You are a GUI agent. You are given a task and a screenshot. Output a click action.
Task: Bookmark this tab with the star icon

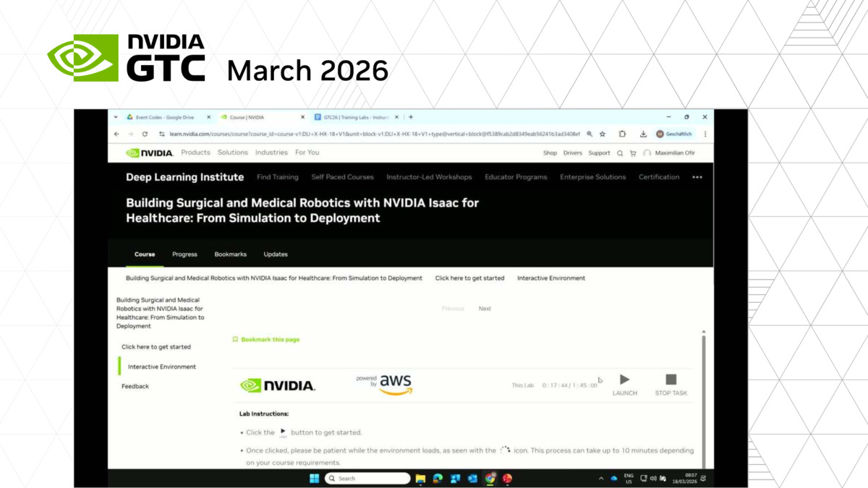pos(603,134)
